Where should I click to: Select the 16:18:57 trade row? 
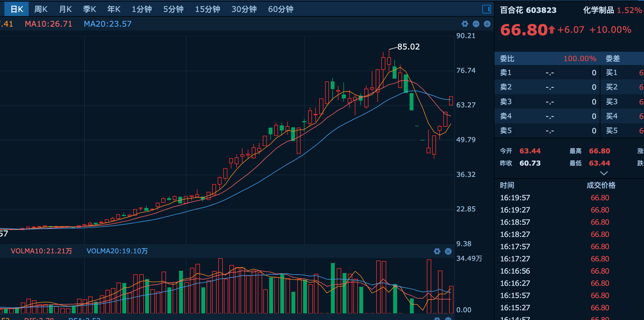tap(569, 222)
